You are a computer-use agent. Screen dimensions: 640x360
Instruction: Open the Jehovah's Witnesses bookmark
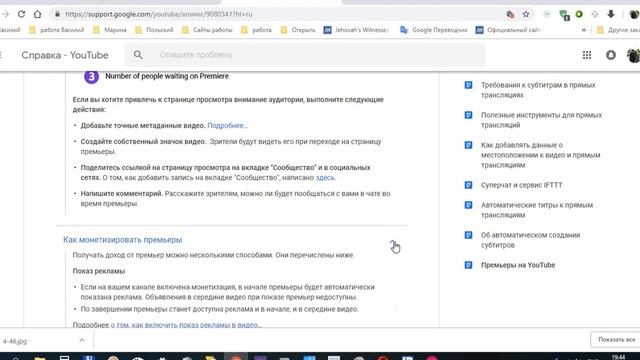tap(356, 30)
